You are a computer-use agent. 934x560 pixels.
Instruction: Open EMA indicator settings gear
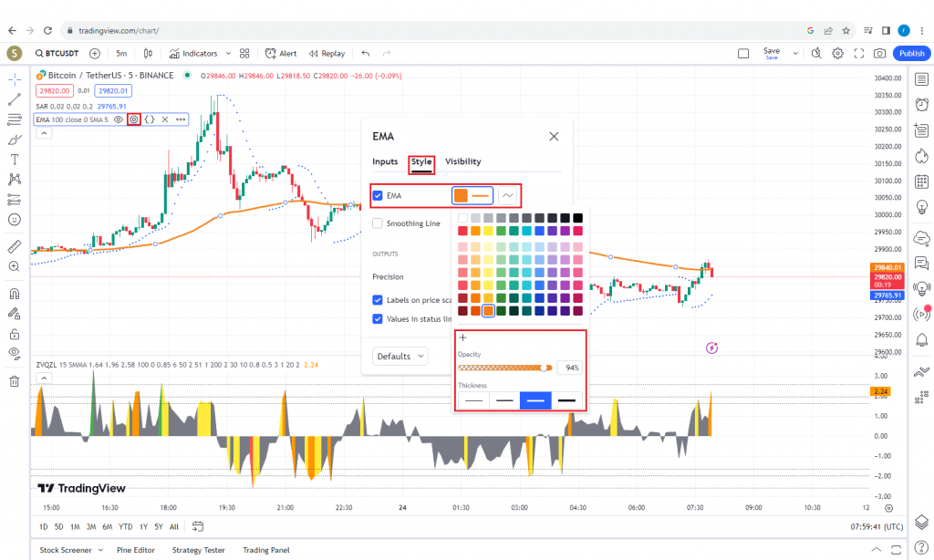click(134, 119)
